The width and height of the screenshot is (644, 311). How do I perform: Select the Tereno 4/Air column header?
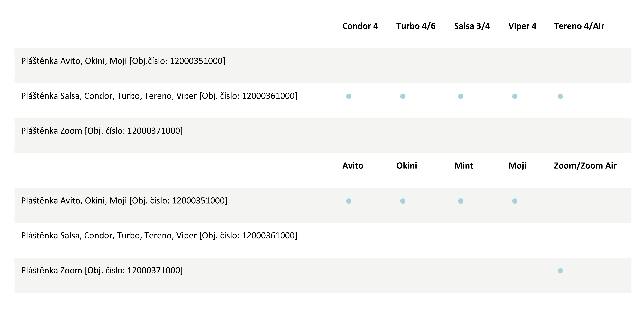[579, 26]
